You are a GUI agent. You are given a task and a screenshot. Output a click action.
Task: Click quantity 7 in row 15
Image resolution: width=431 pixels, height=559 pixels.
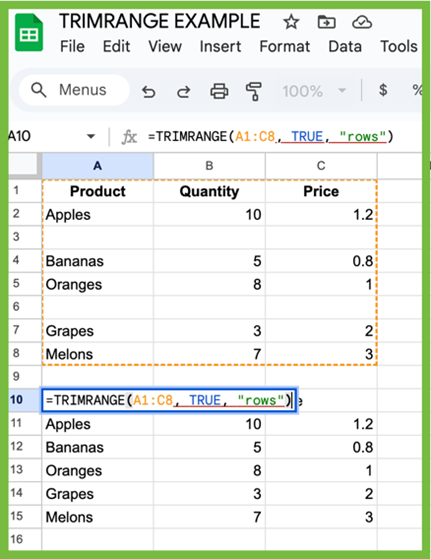click(209, 517)
